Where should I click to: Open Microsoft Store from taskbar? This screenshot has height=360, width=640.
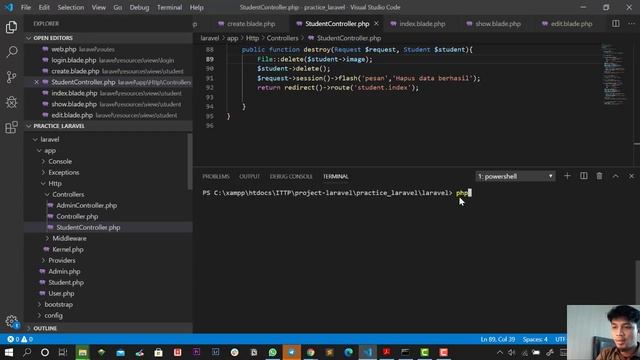coord(158,352)
